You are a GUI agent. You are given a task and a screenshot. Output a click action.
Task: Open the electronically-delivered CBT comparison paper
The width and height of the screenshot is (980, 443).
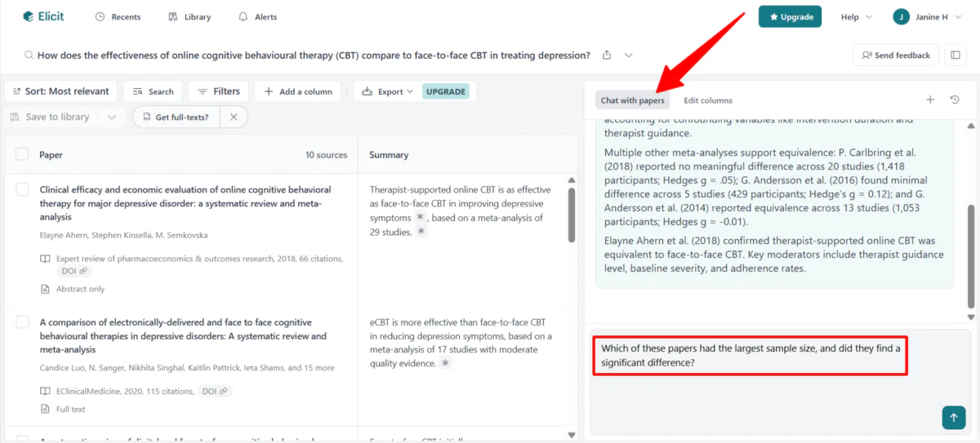tap(183, 335)
